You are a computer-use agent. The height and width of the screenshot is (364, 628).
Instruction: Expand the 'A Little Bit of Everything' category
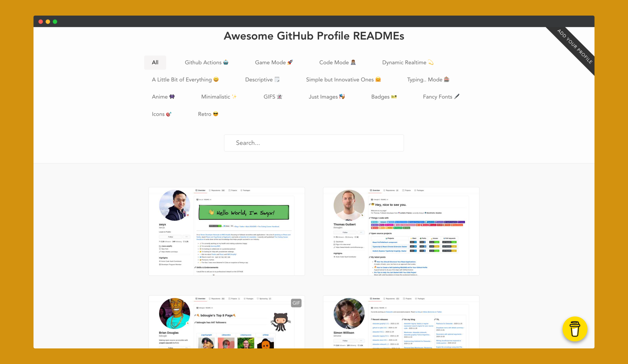tap(185, 80)
